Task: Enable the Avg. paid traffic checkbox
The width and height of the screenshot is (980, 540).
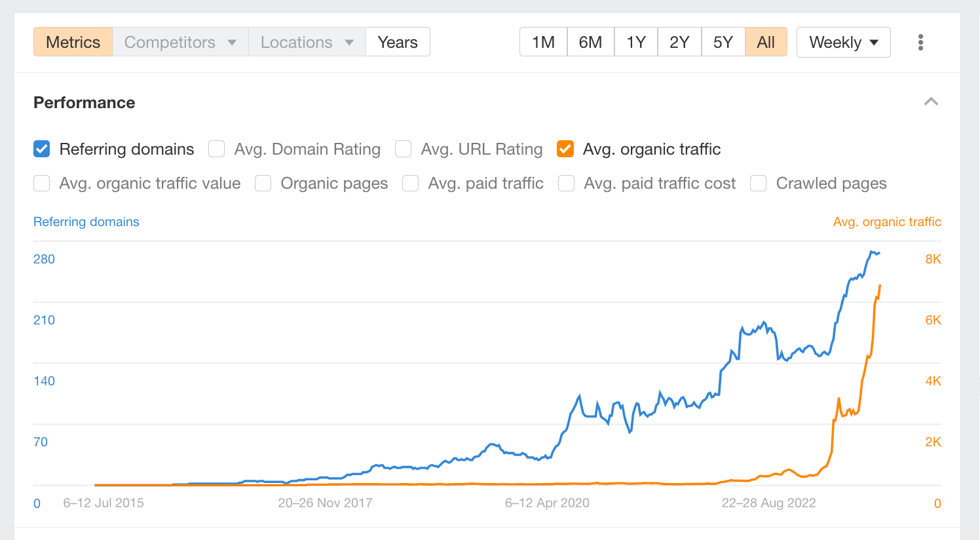Action: (x=411, y=183)
